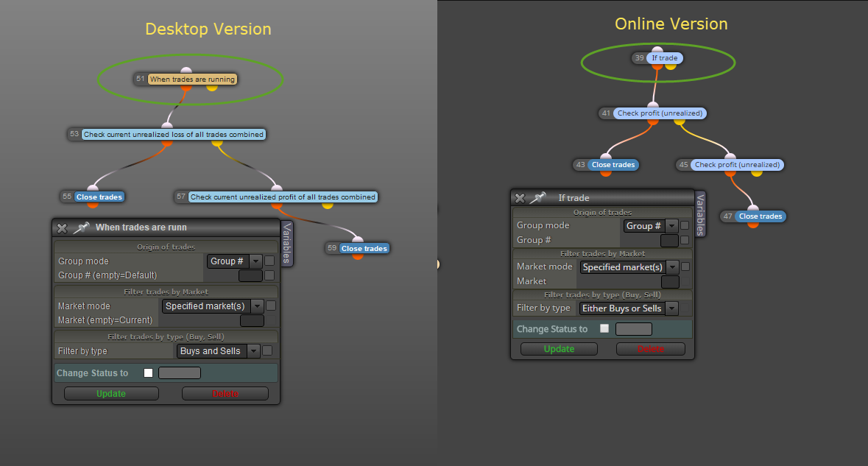Click online 'Market' input field
The width and height of the screenshot is (868, 466).
670,282
